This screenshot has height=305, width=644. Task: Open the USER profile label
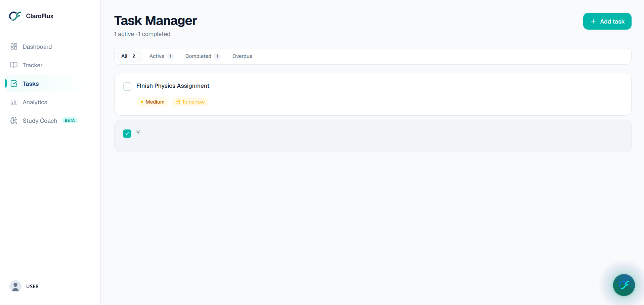(32, 287)
